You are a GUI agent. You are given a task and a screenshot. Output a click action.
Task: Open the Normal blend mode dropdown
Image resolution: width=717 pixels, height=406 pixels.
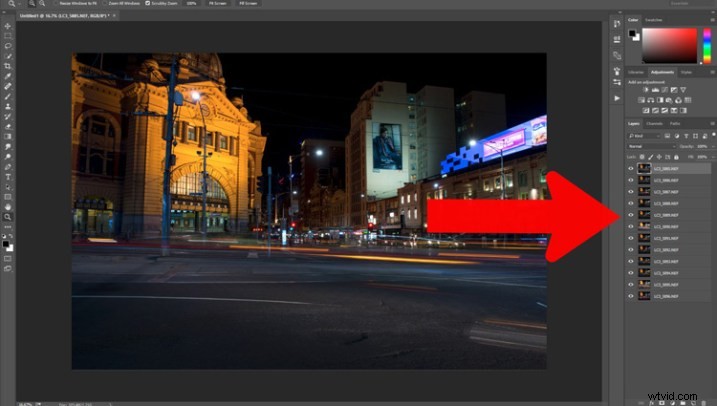coord(652,146)
